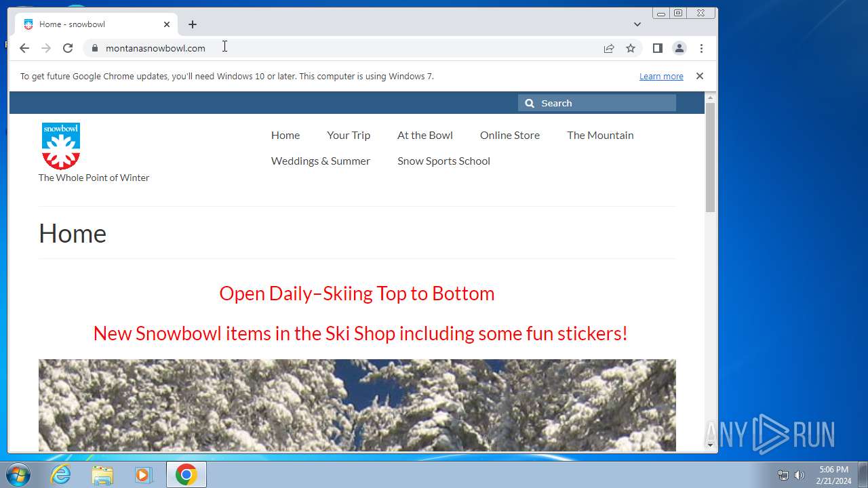Open the Online Store menu
This screenshot has width=868, height=488.
[x=510, y=135]
